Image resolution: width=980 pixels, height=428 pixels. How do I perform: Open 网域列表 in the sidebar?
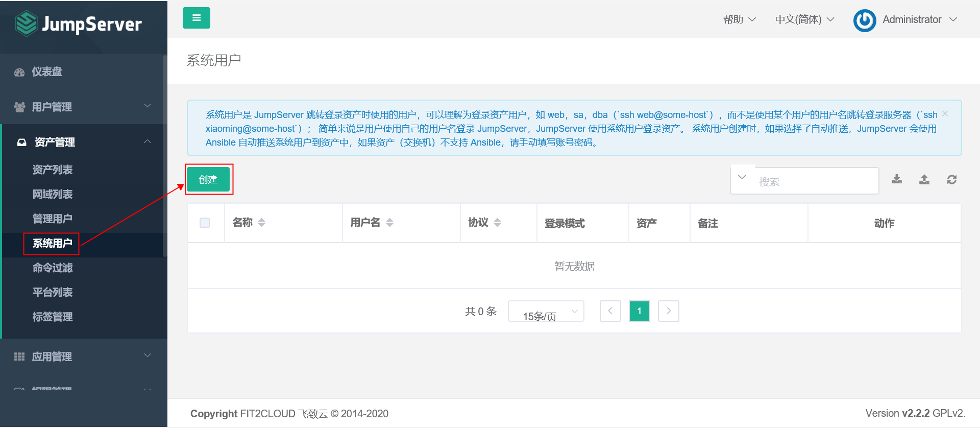[53, 194]
